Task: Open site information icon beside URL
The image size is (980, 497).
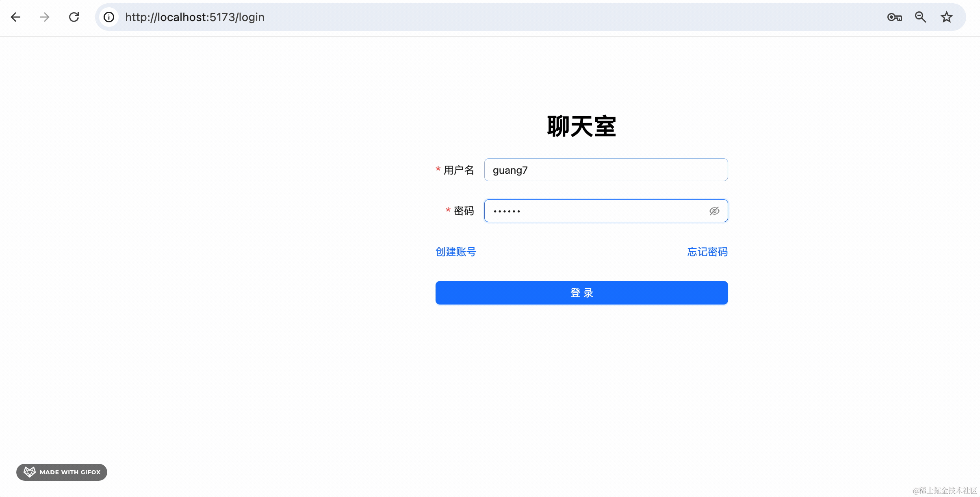Action: point(108,17)
